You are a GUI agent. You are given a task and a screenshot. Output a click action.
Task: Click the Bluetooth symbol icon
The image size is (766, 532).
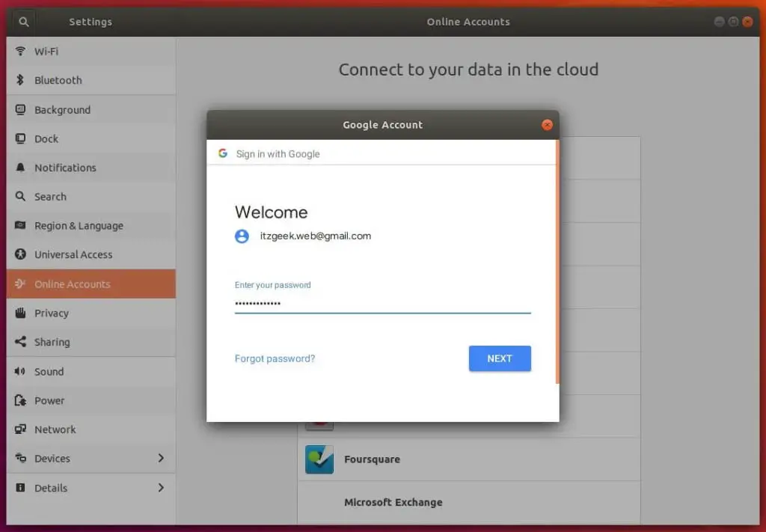(20, 79)
